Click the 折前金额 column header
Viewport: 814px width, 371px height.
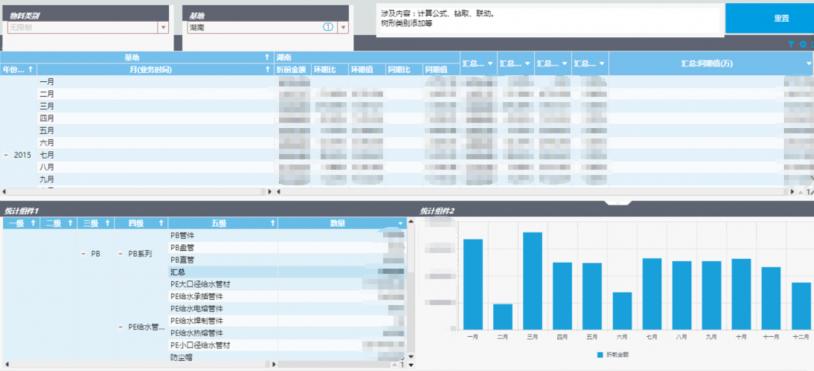click(x=292, y=69)
